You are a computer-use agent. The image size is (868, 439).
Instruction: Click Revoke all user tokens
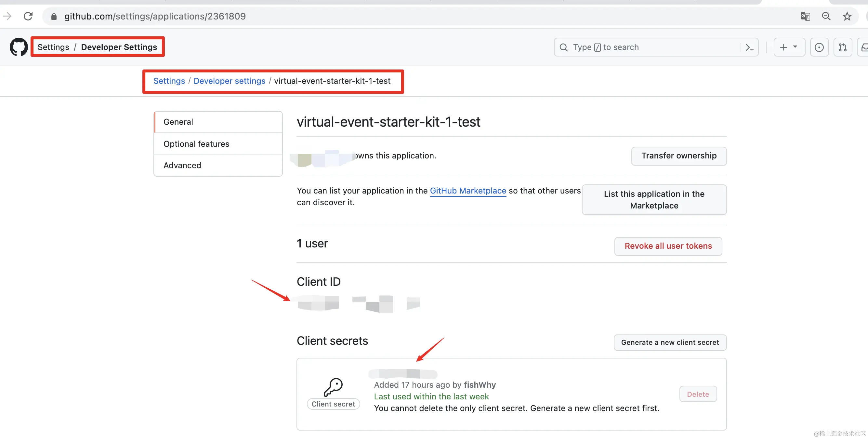[668, 246]
